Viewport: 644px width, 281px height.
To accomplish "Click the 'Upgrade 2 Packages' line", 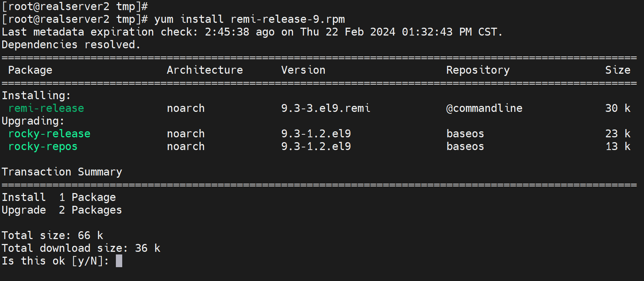I will [x=62, y=210].
